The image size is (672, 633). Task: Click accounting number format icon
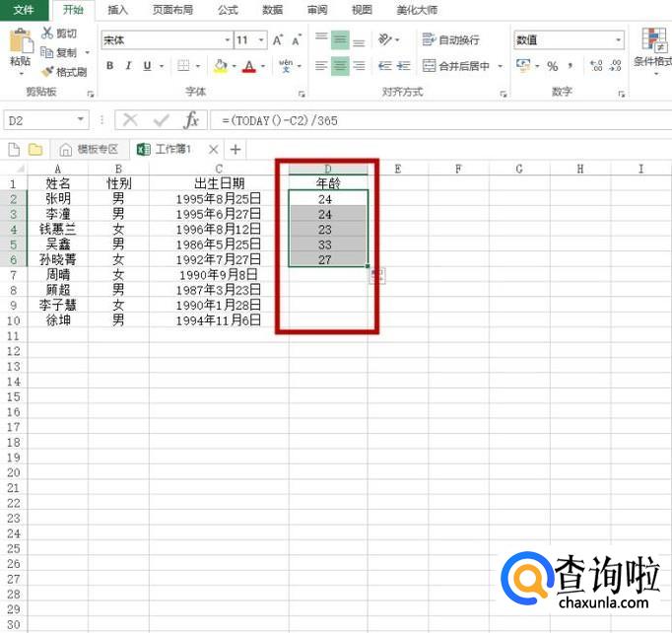(x=523, y=66)
